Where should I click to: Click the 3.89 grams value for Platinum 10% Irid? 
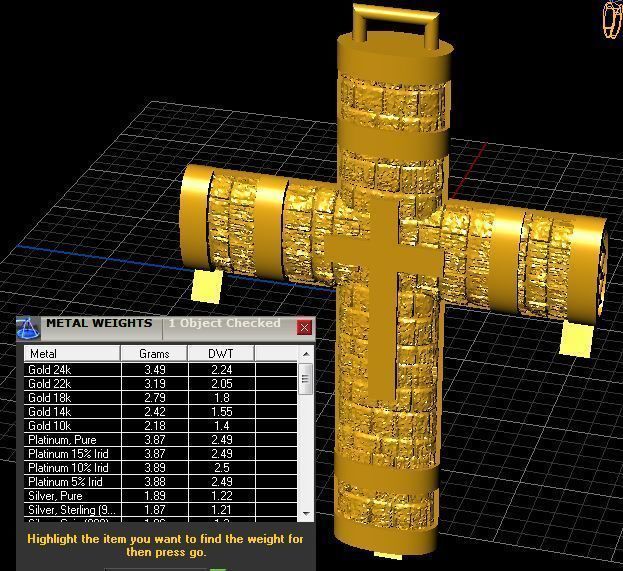click(x=155, y=468)
